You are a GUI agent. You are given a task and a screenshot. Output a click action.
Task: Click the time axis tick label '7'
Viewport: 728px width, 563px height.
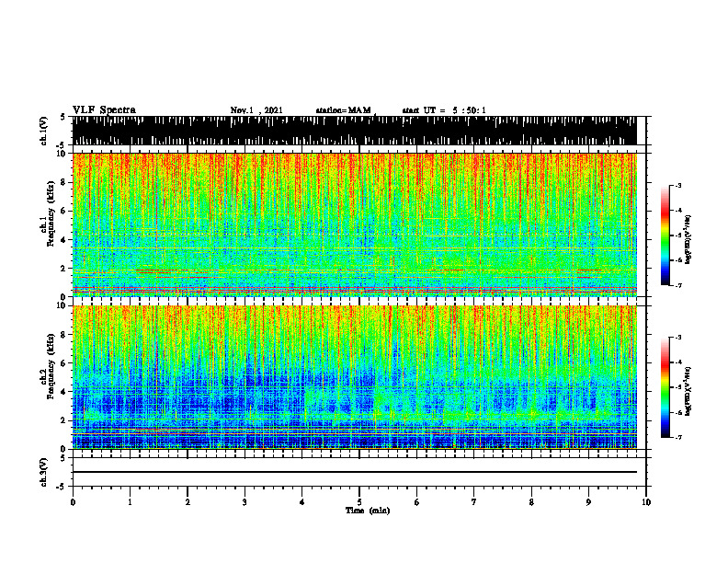[x=474, y=502]
